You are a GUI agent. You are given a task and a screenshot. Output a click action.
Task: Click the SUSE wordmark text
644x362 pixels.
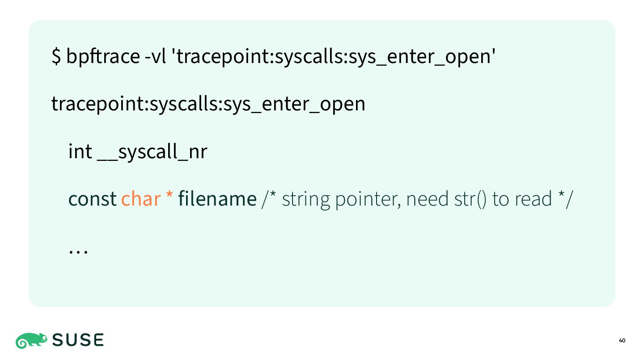point(78,341)
